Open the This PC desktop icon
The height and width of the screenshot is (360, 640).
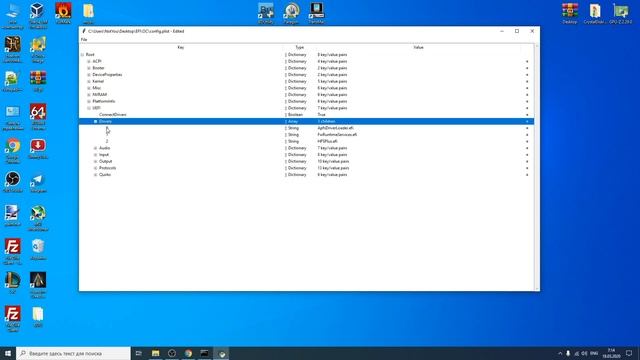pos(13,16)
